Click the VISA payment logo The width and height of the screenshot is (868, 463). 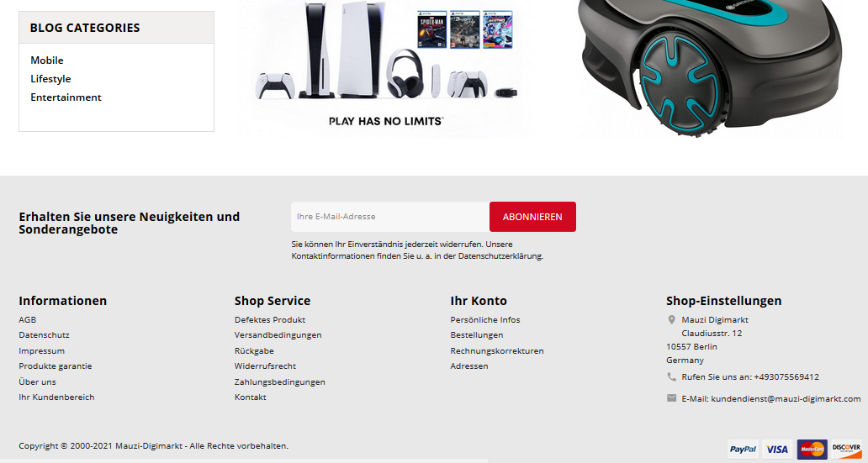[x=777, y=450]
